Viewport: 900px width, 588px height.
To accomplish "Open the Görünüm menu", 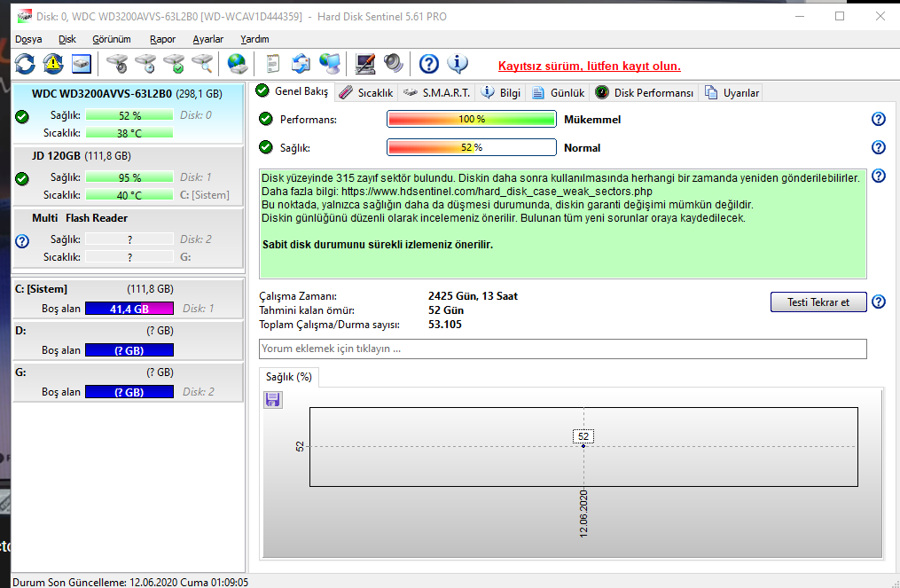I will pyautogui.click(x=112, y=39).
